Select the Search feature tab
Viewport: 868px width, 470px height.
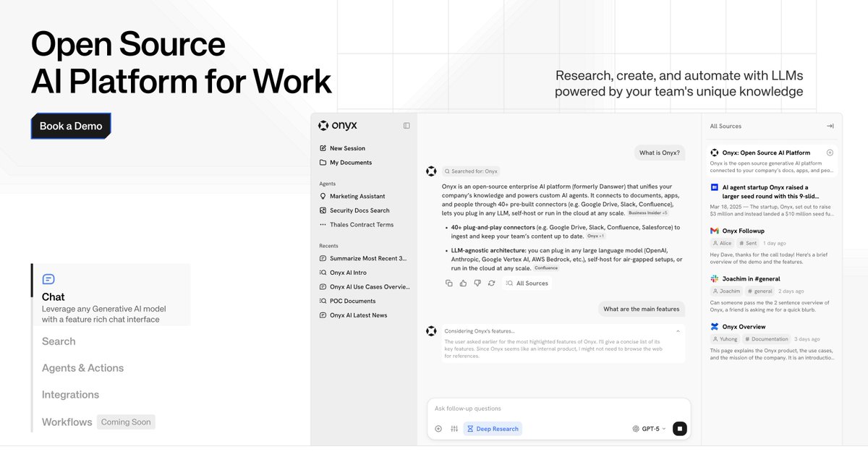59,341
